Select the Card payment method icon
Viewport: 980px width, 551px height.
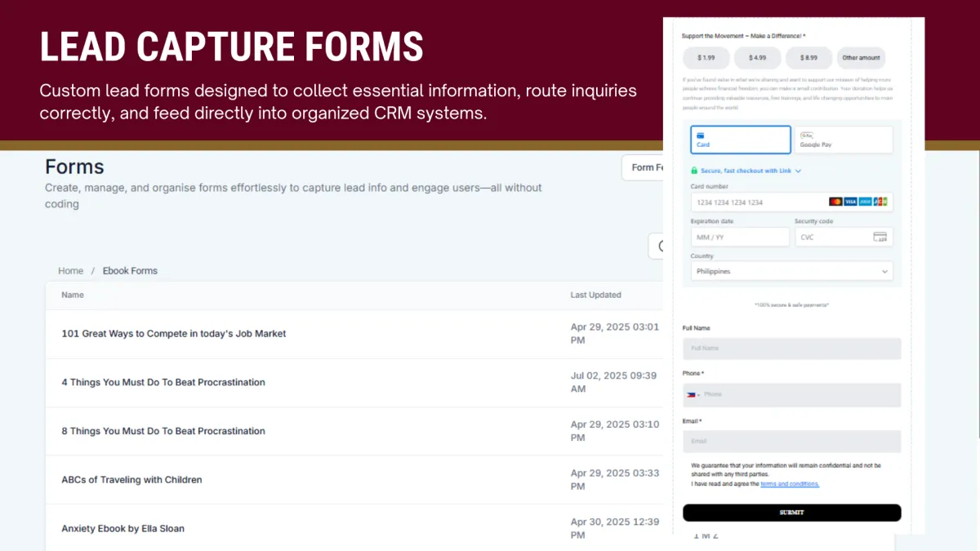tap(700, 136)
